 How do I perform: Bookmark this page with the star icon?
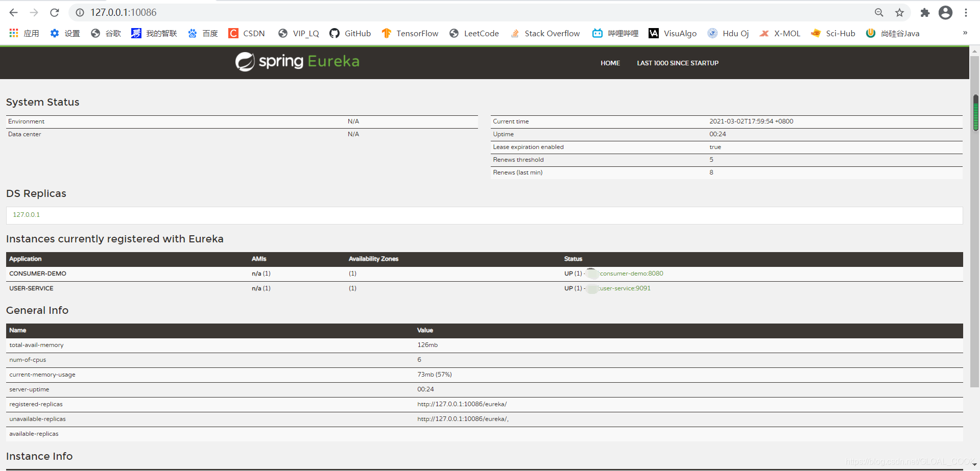(x=899, y=12)
